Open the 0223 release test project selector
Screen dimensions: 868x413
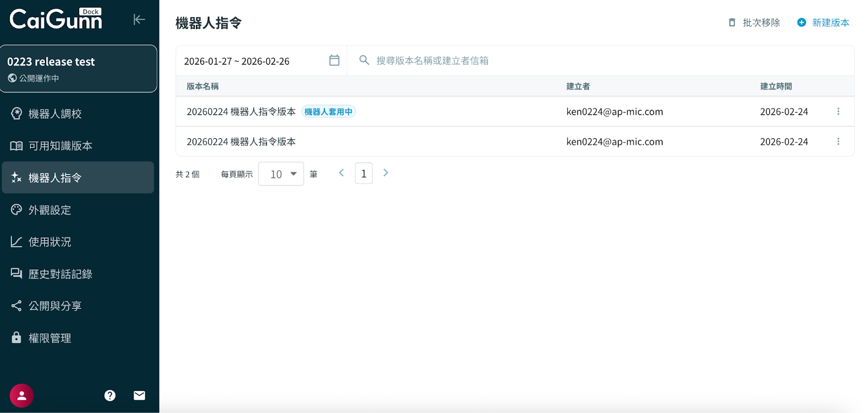tap(79, 69)
